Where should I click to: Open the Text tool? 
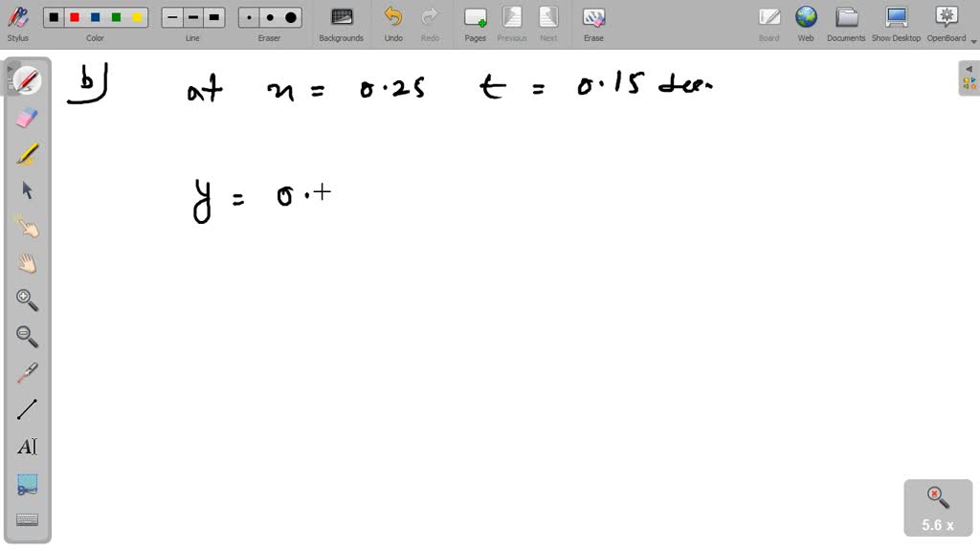click(x=27, y=446)
